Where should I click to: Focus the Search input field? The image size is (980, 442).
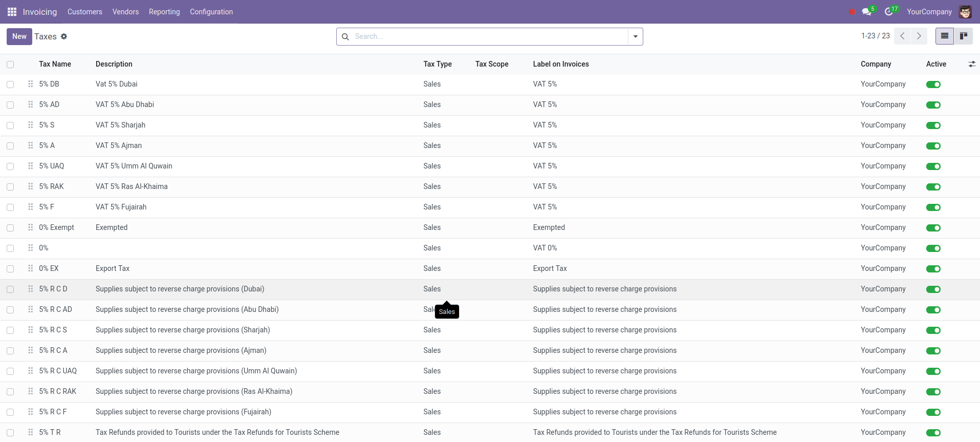click(489, 37)
